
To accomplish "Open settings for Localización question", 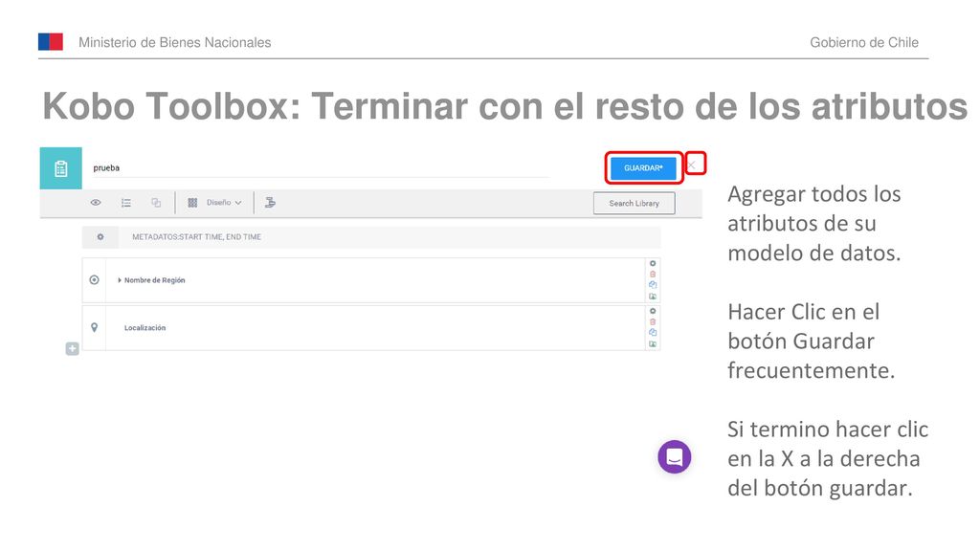I will (653, 311).
